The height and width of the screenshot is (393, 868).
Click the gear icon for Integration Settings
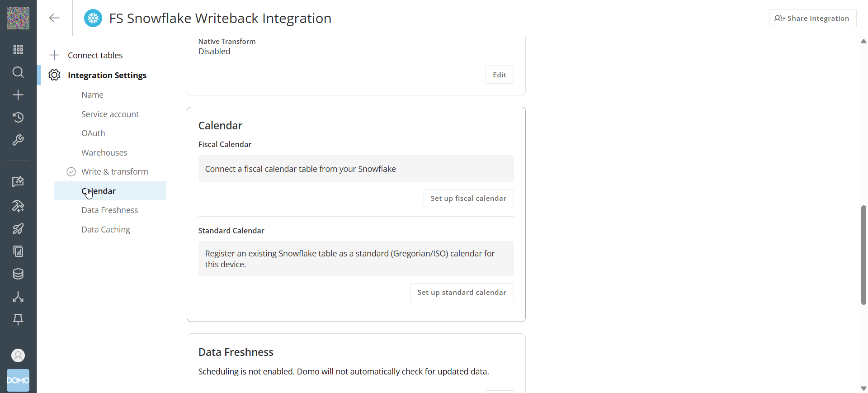[54, 75]
